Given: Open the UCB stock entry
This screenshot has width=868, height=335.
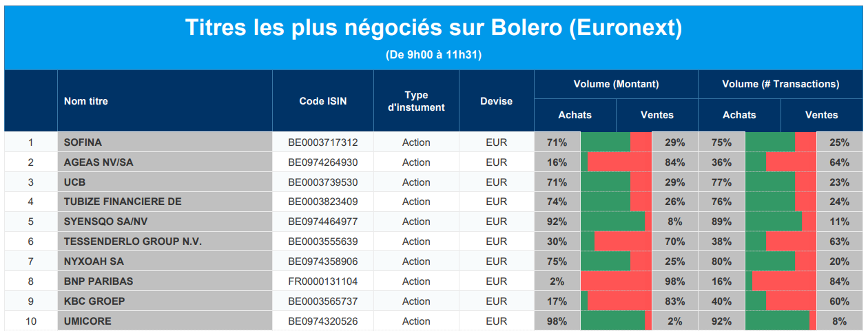Looking at the screenshot, I should [74, 182].
